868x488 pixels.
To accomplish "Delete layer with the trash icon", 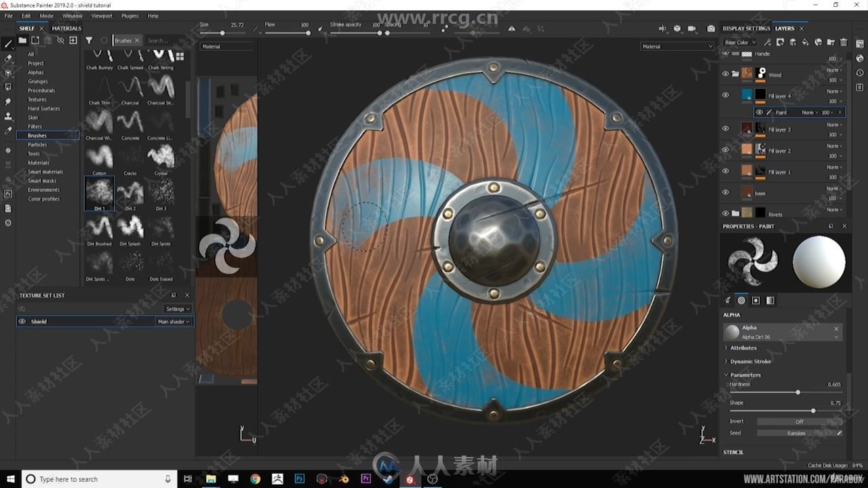I will [x=844, y=42].
